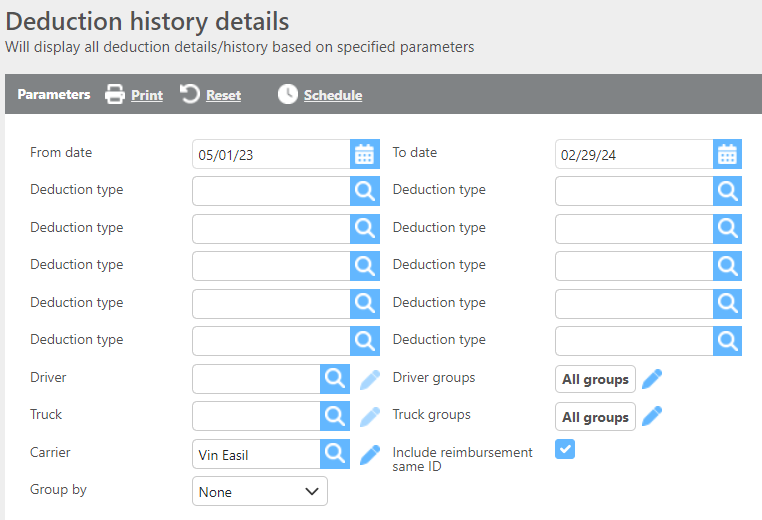Screen dimensions: 762x520
Task: Click into the Driver text field
Action: click(255, 379)
